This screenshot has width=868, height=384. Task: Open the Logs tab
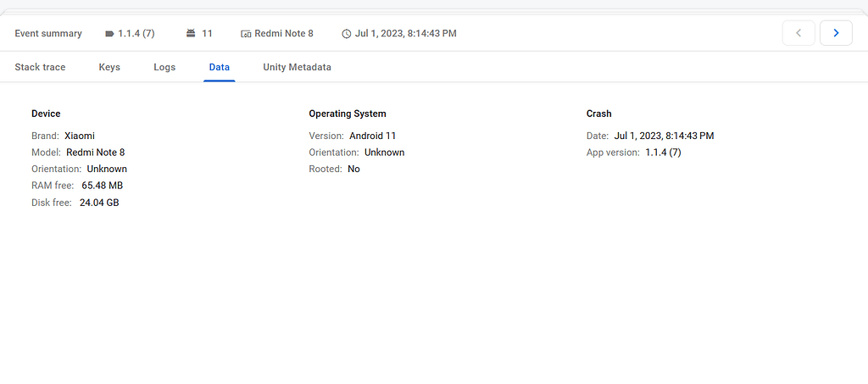pyautogui.click(x=164, y=68)
